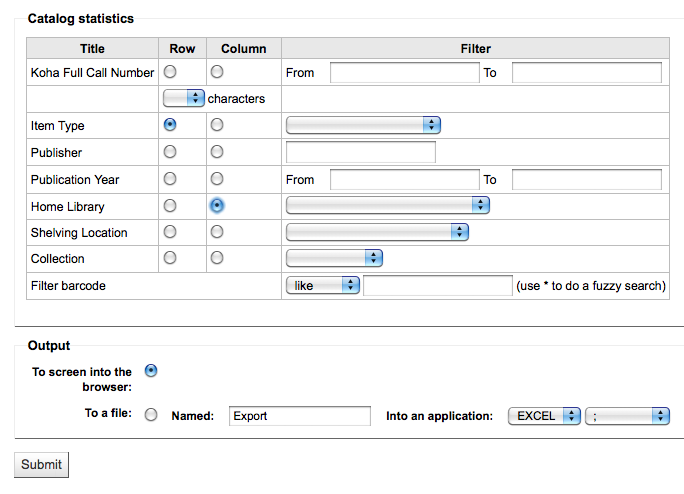Image resolution: width=684 pixels, height=494 pixels.
Task: Click the Submit button
Action: (x=41, y=464)
